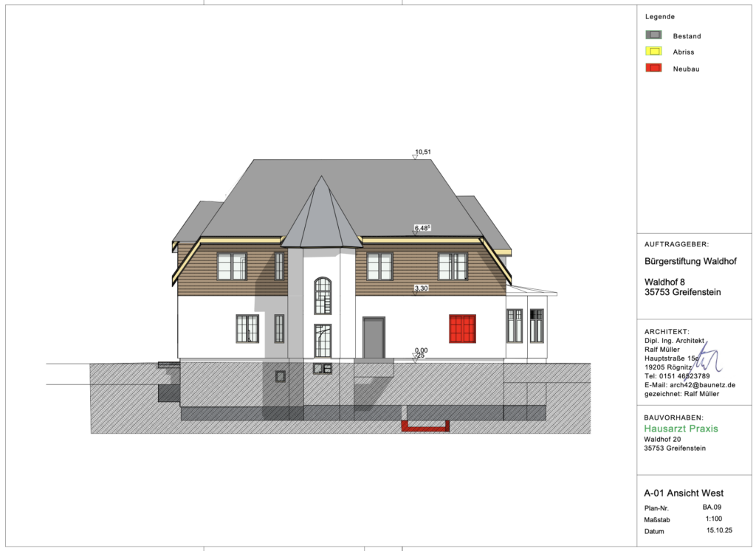Select the 6,48 elevation marker triangle
Screen dimensions: 756x551
[416, 232]
